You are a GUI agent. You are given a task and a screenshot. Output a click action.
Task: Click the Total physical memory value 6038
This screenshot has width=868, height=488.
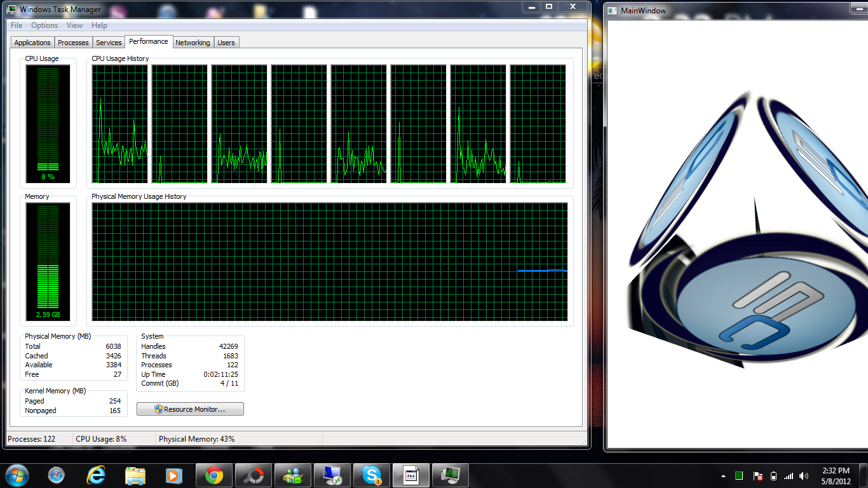click(x=113, y=346)
